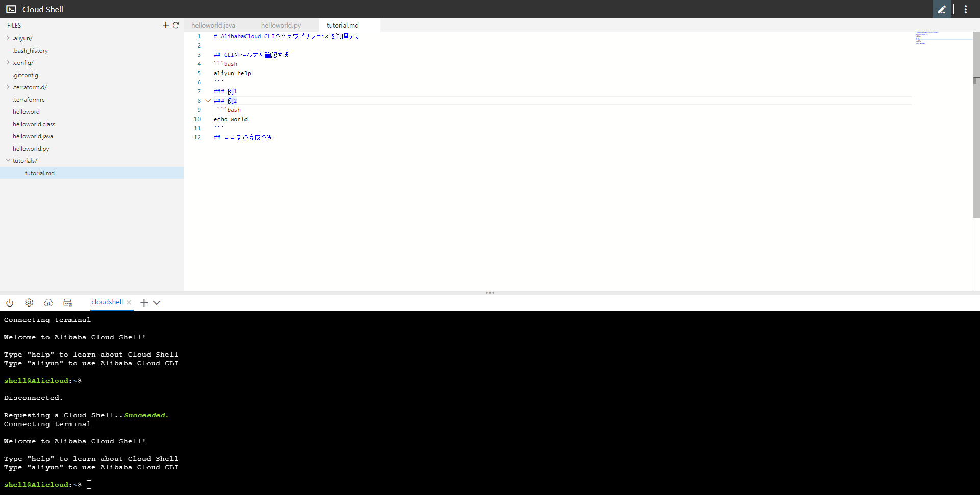
Task: Click the '### 例1' heading line
Action: 225,91
